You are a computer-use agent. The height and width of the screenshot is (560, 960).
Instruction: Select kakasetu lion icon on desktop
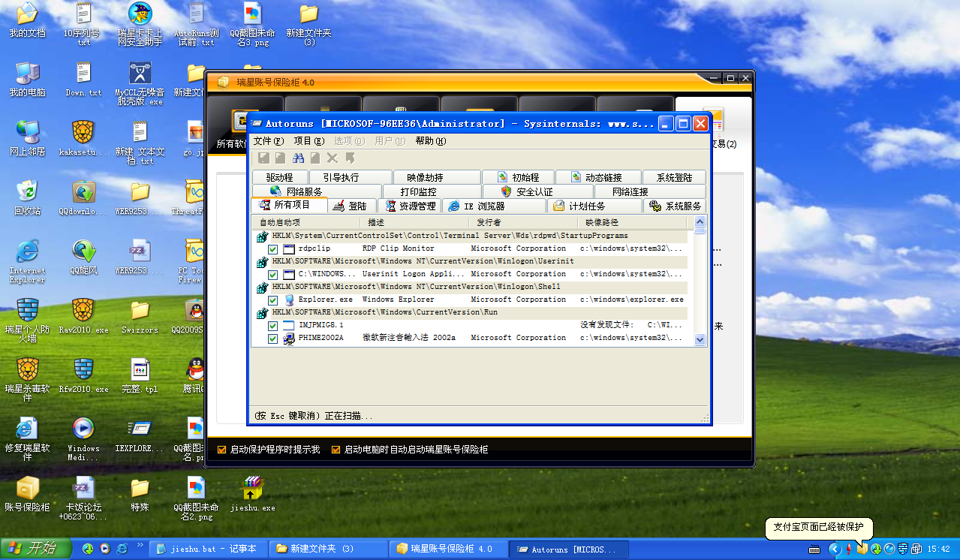pyautogui.click(x=83, y=138)
